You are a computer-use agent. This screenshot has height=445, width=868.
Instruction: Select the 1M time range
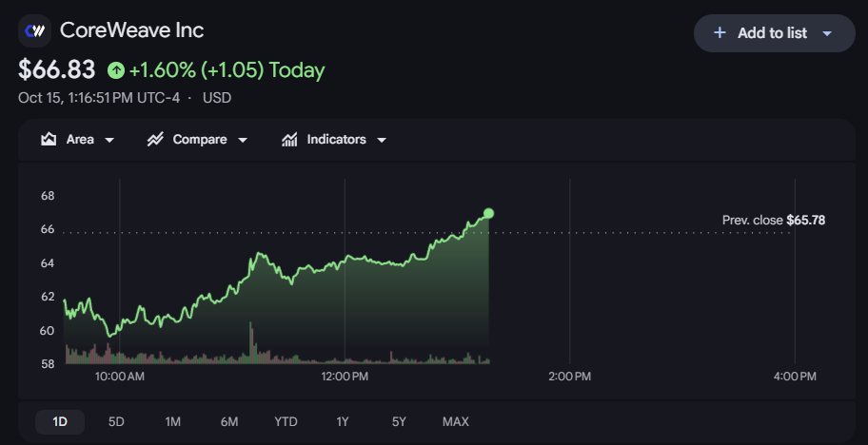(172, 422)
